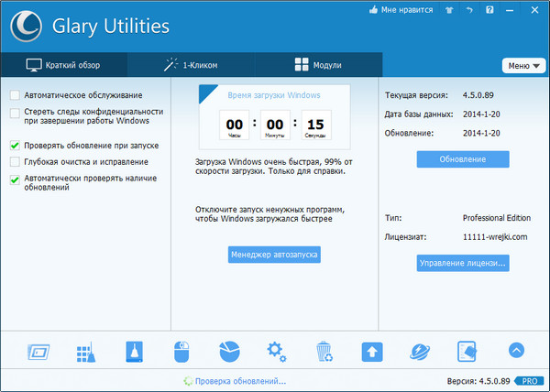Toggle Глубокая очистка и исправление checkbox

[15, 161]
